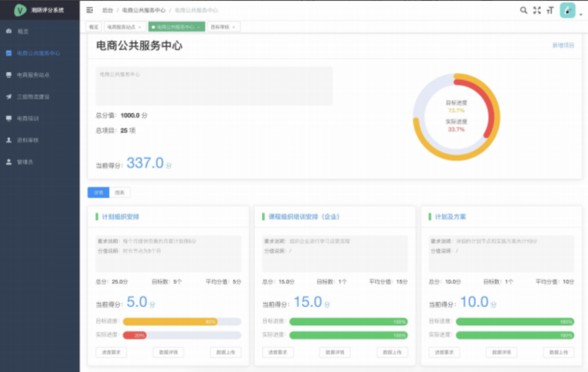Toggle fullscreen with the expand icon

pyautogui.click(x=537, y=10)
